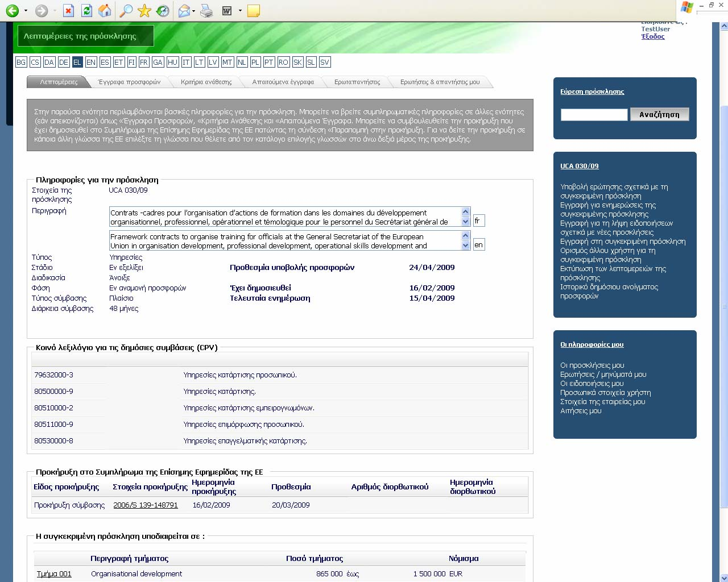Click Ιστορικό δημόσιου ανοίγματος προσφορών link
The height and width of the screenshot is (582, 728).
pyautogui.click(x=609, y=291)
